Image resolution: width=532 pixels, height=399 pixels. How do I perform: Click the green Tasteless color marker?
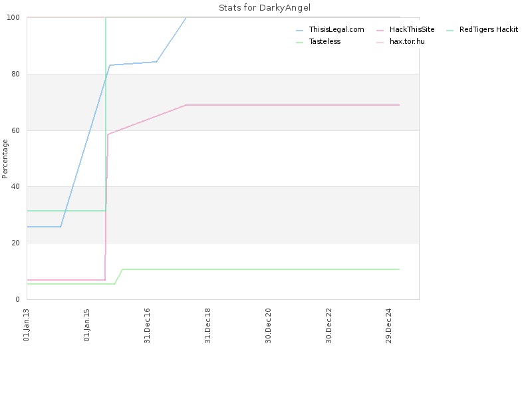pos(299,43)
